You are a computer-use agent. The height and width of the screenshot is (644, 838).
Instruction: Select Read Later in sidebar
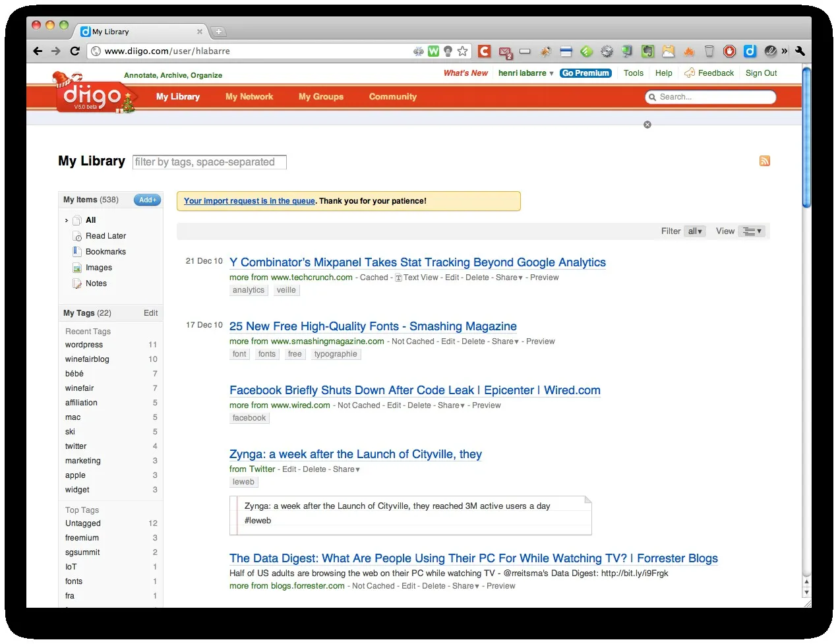(x=105, y=236)
